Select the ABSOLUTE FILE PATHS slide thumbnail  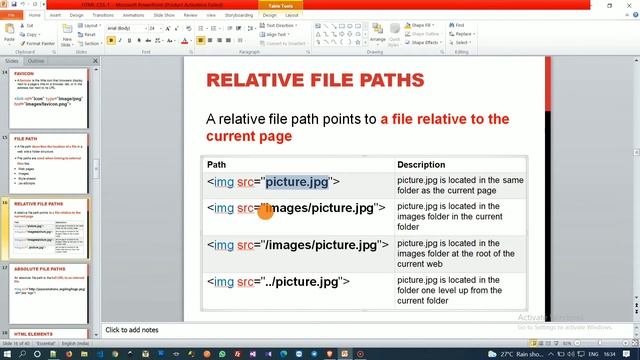pos(48,294)
